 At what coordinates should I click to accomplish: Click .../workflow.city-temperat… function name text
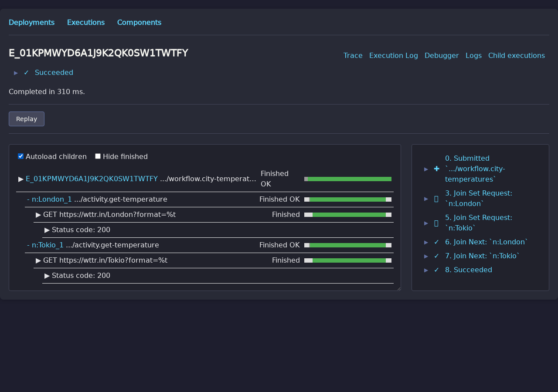(x=208, y=179)
